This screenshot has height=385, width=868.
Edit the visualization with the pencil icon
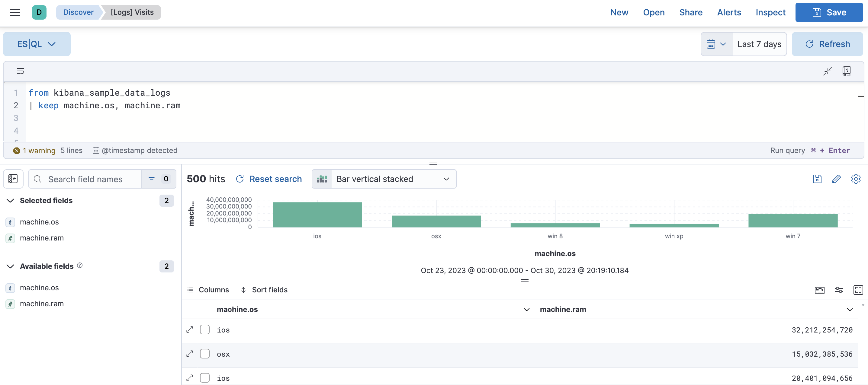[837, 179]
